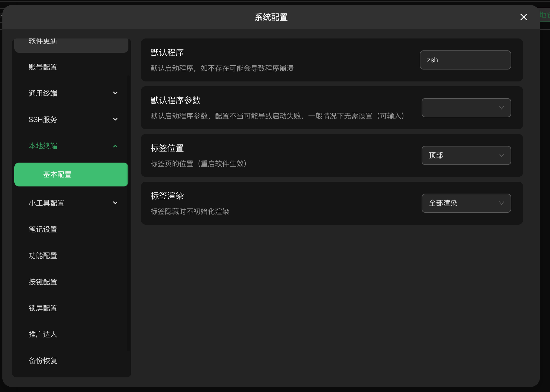This screenshot has height=392, width=550.
Task: 打开标签位置的「顶部」下拉框
Action: pos(466,155)
